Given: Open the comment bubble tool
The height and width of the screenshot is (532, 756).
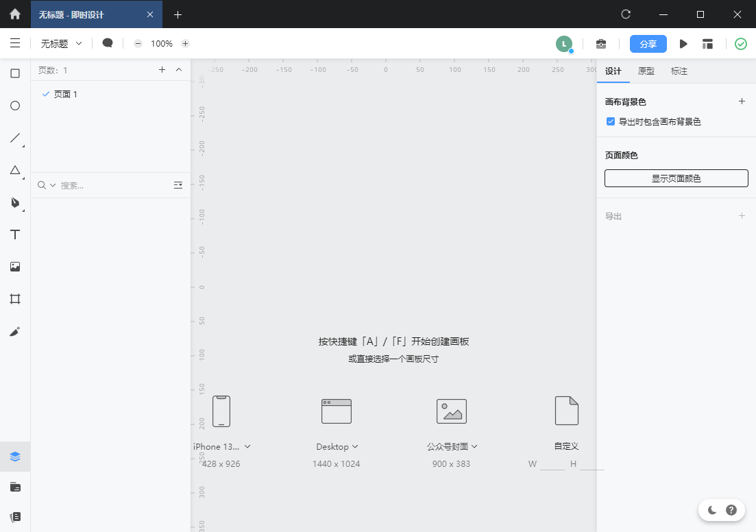Looking at the screenshot, I should (x=108, y=43).
